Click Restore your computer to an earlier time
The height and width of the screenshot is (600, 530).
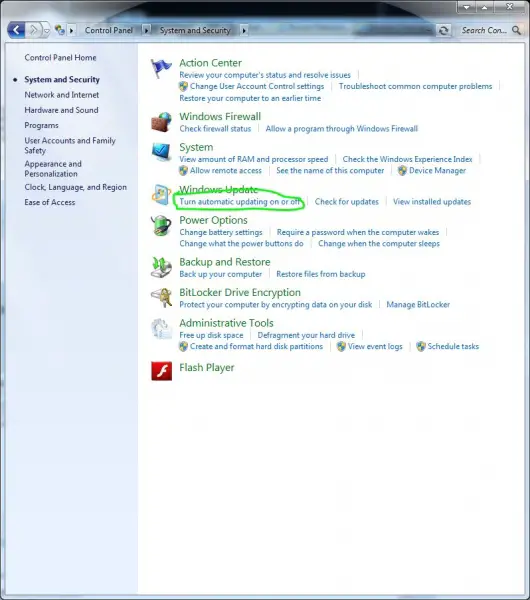(250, 98)
